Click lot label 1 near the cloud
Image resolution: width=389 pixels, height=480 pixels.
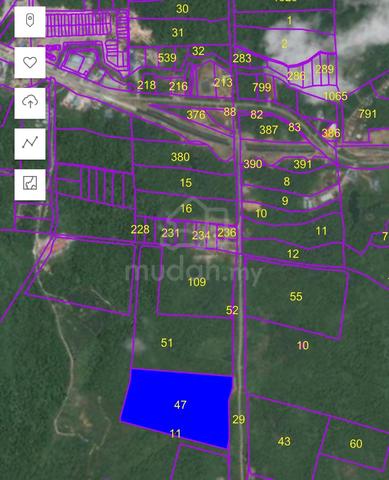click(x=289, y=21)
